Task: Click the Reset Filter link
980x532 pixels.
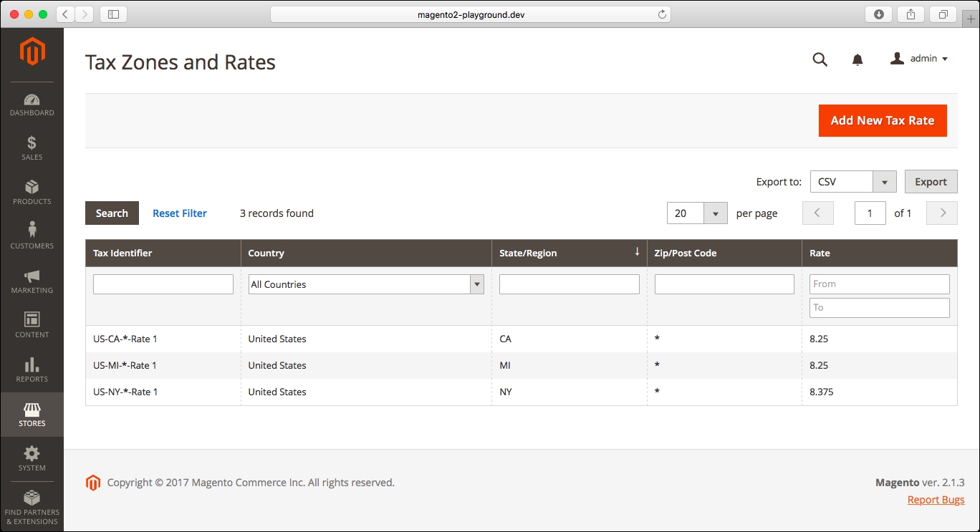Action: pyautogui.click(x=180, y=213)
